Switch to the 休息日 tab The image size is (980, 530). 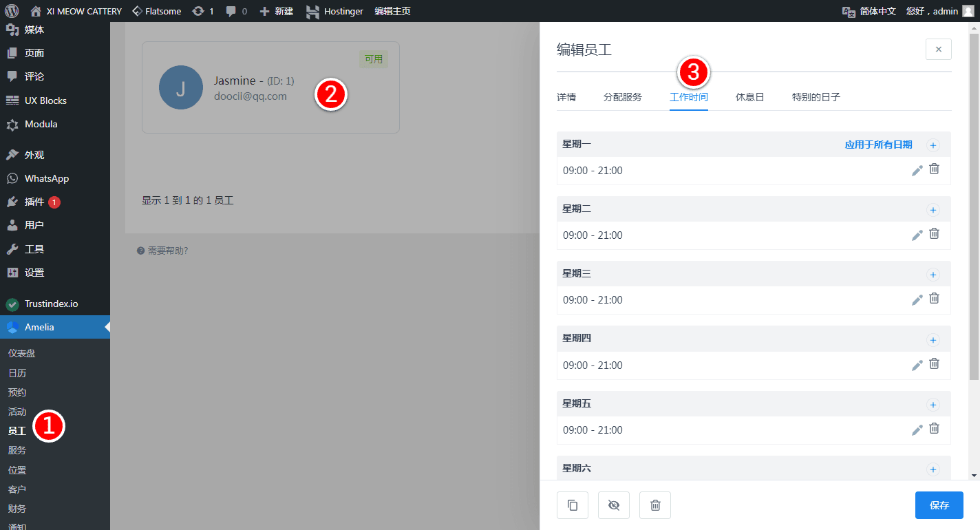749,97
